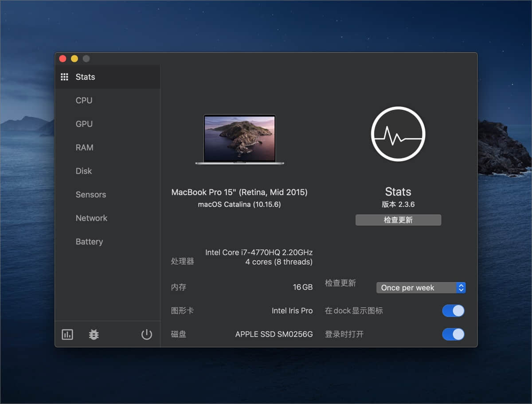Click the 磁盘 label
The width and height of the screenshot is (532, 404).
pyautogui.click(x=179, y=334)
